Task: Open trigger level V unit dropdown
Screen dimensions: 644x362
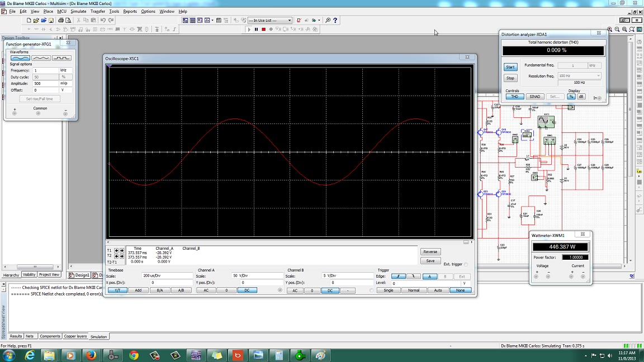Action: click(x=466, y=283)
